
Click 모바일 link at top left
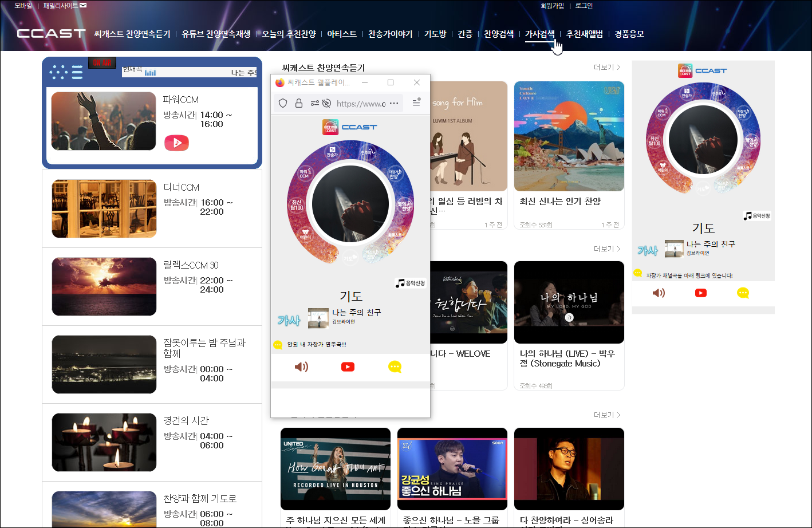point(23,6)
